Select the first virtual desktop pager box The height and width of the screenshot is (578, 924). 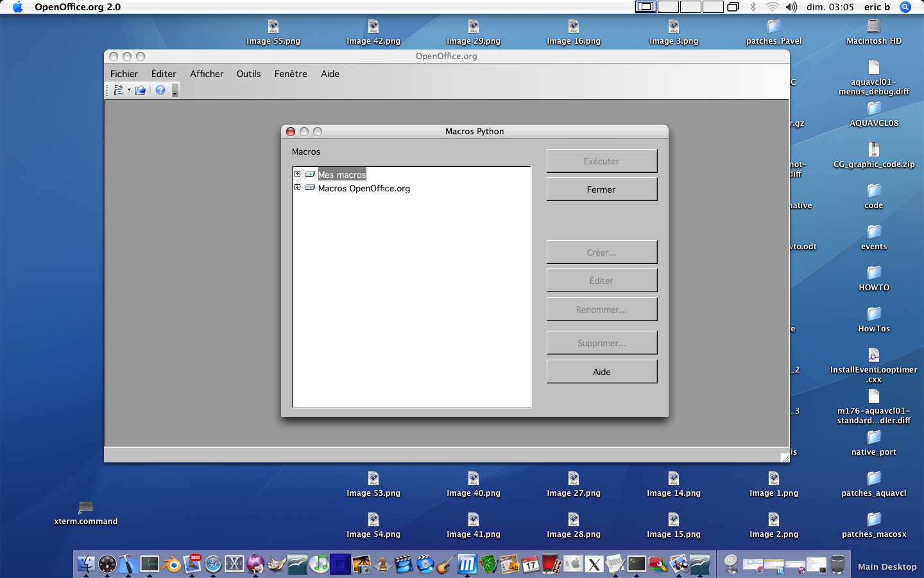[646, 7]
